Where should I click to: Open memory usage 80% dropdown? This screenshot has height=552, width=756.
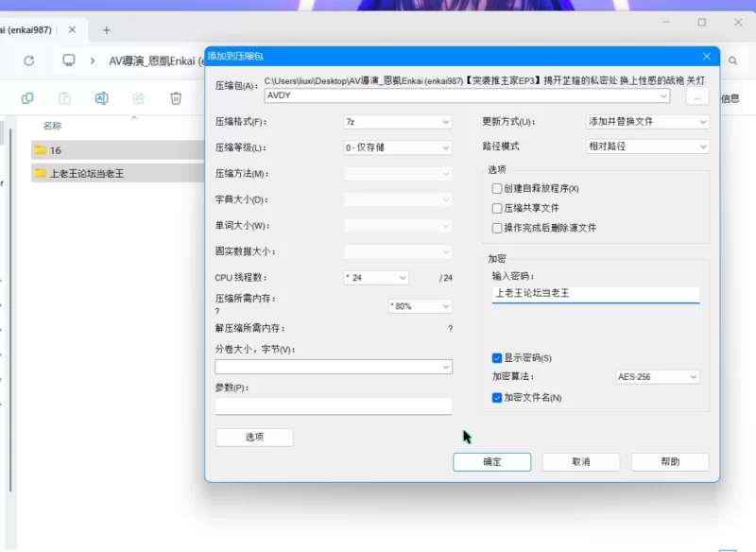pyautogui.click(x=420, y=306)
